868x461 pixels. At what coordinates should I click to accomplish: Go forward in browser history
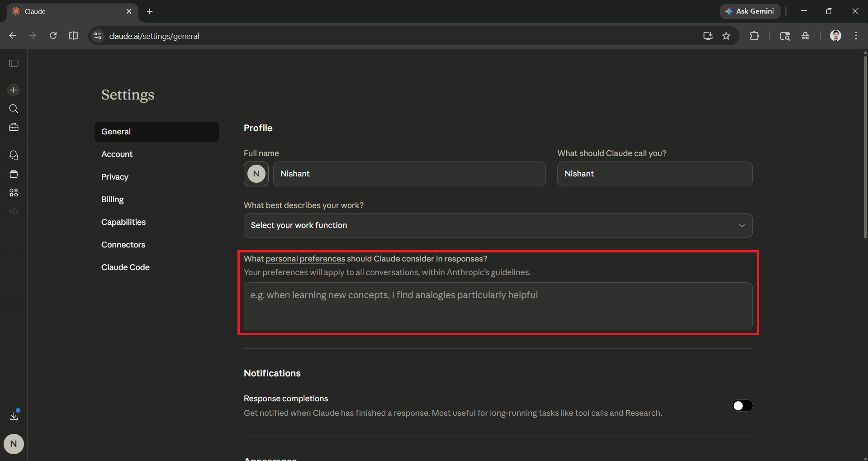coord(33,36)
